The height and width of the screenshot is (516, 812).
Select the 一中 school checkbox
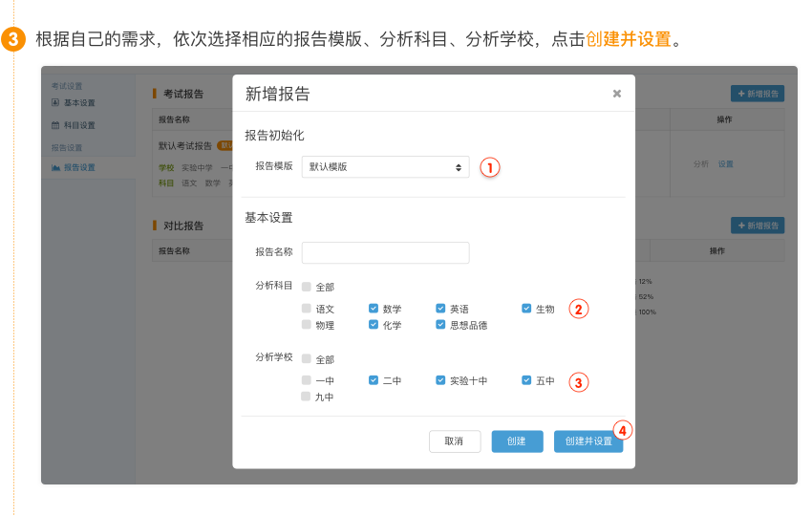(307, 380)
